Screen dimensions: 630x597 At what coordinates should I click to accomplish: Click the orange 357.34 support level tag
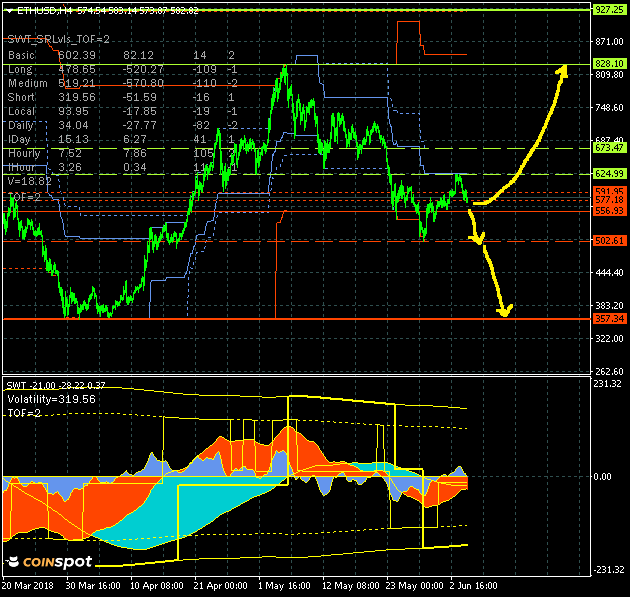click(609, 318)
